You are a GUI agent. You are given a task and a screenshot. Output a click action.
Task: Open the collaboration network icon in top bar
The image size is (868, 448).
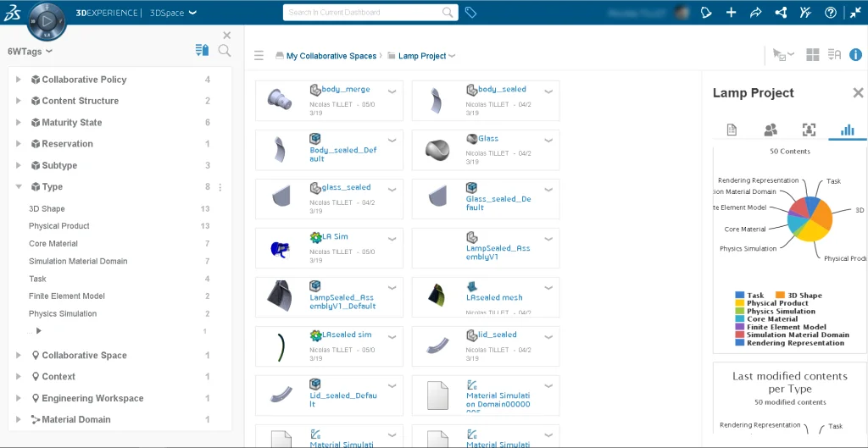point(781,13)
